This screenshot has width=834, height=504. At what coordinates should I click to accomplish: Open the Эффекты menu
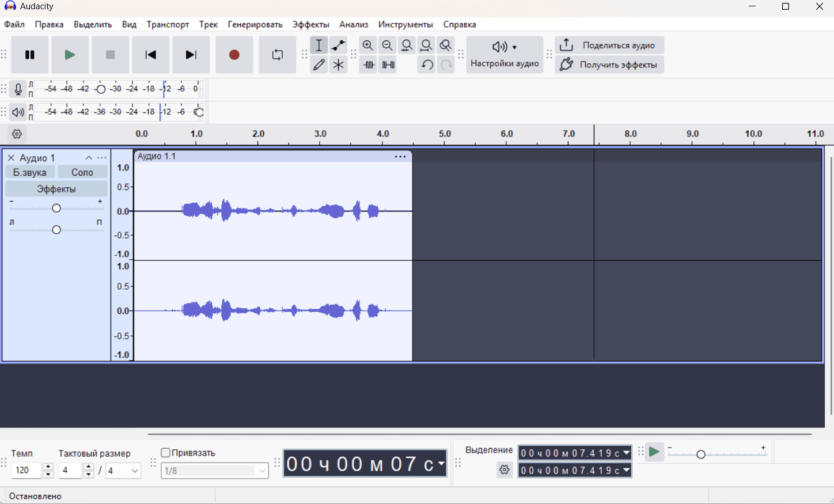point(310,24)
